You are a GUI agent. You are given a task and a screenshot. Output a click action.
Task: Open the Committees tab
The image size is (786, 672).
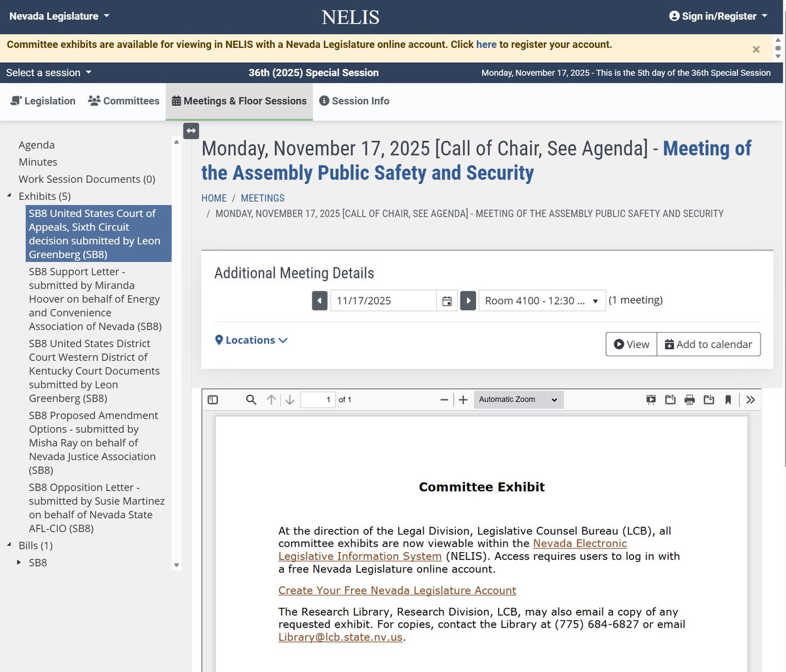[124, 101]
